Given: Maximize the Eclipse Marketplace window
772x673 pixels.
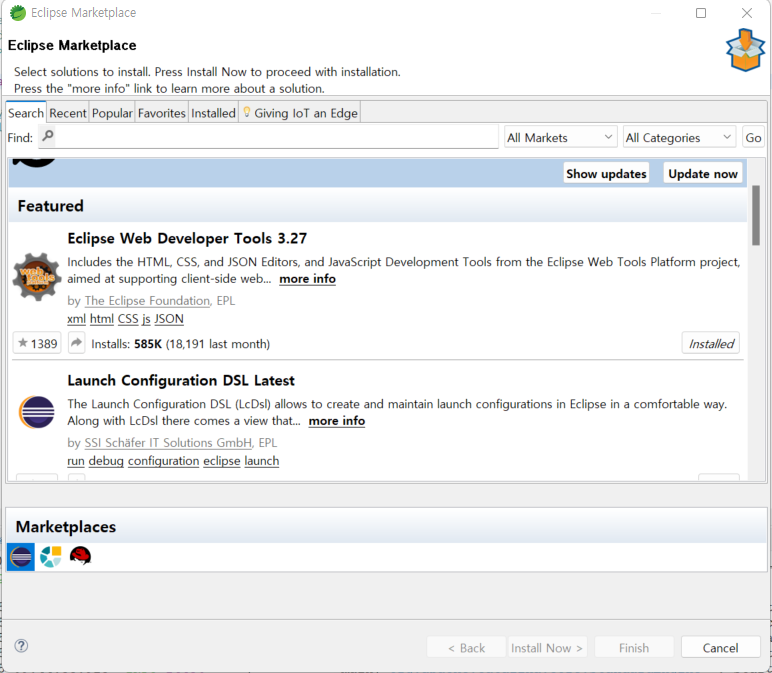Looking at the screenshot, I should (x=701, y=13).
